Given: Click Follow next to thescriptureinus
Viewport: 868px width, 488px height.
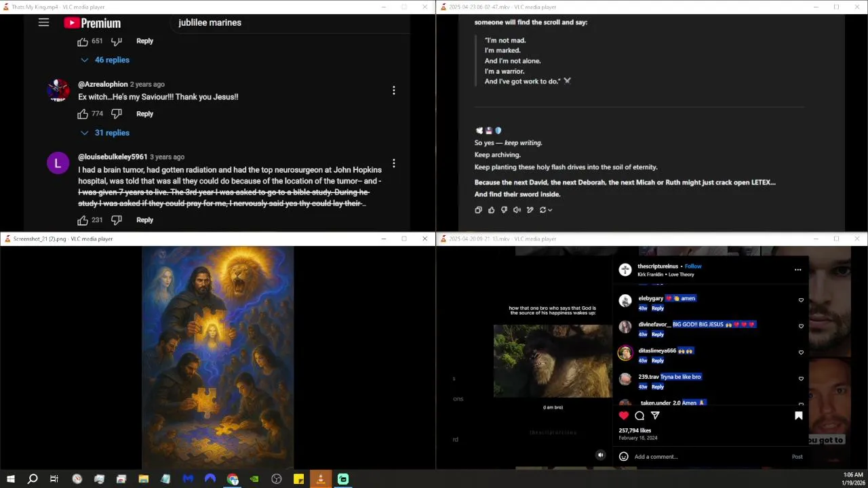Looking at the screenshot, I should pos(693,266).
